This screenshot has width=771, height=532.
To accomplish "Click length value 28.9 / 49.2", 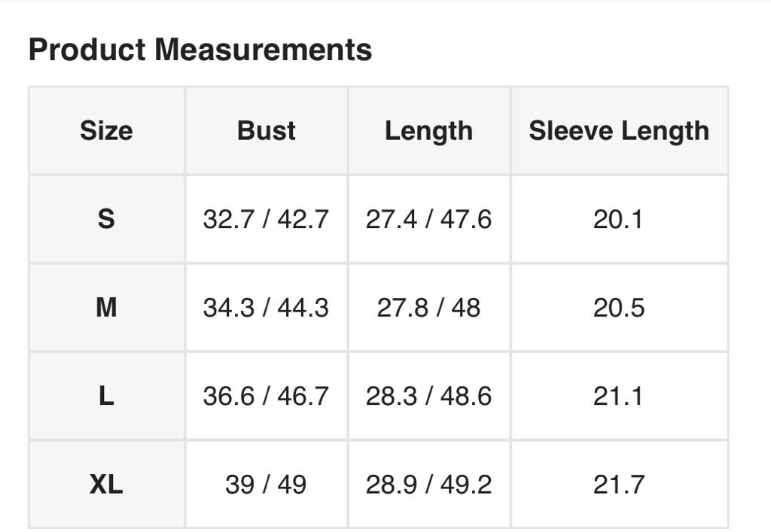I will tap(428, 484).
